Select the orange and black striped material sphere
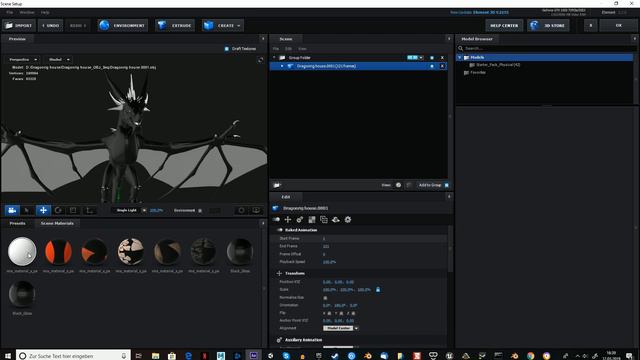640x360 pixels. point(58,251)
